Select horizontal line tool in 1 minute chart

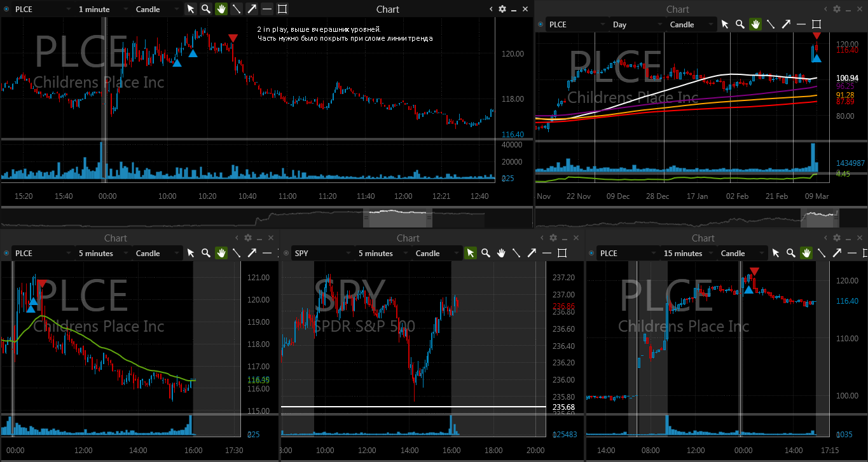coord(267,9)
